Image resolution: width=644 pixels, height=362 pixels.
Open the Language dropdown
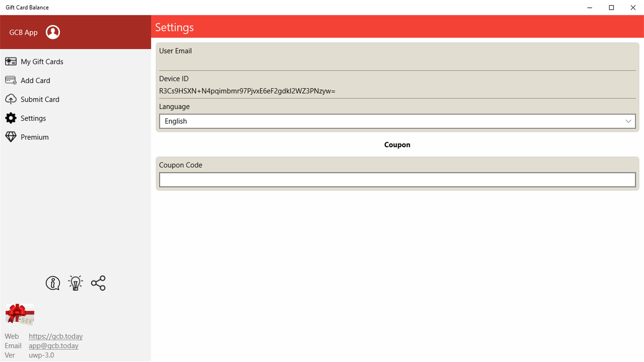397,121
